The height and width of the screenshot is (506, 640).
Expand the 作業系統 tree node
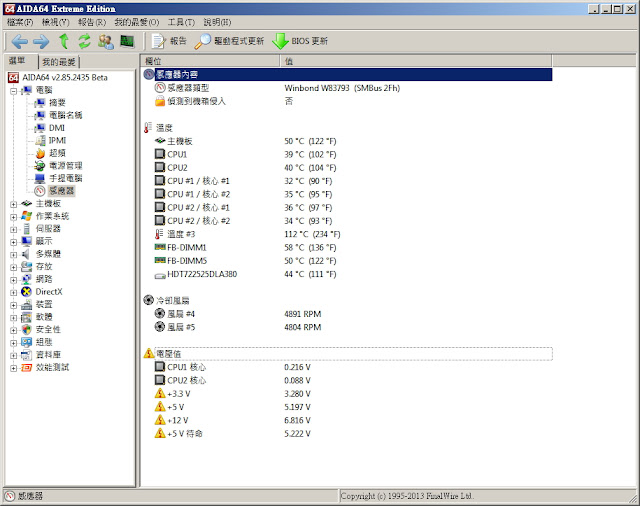click(x=13, y=217)
